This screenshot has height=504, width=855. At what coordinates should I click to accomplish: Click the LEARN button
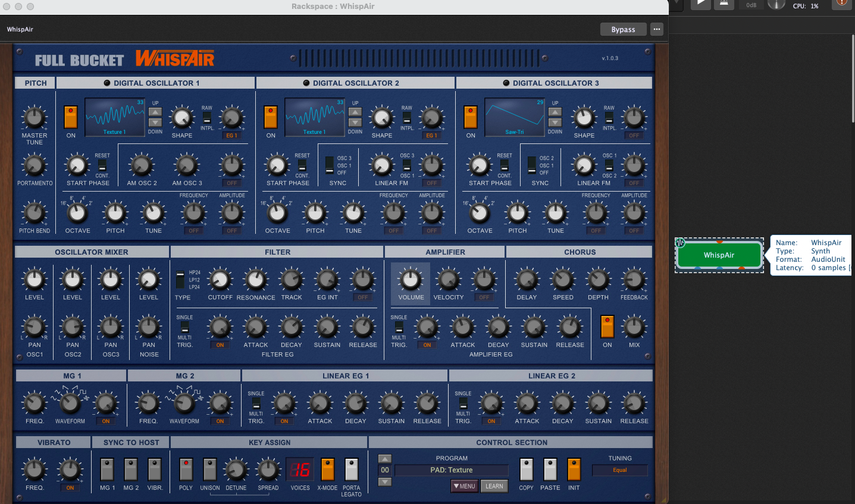coord(494,486)
